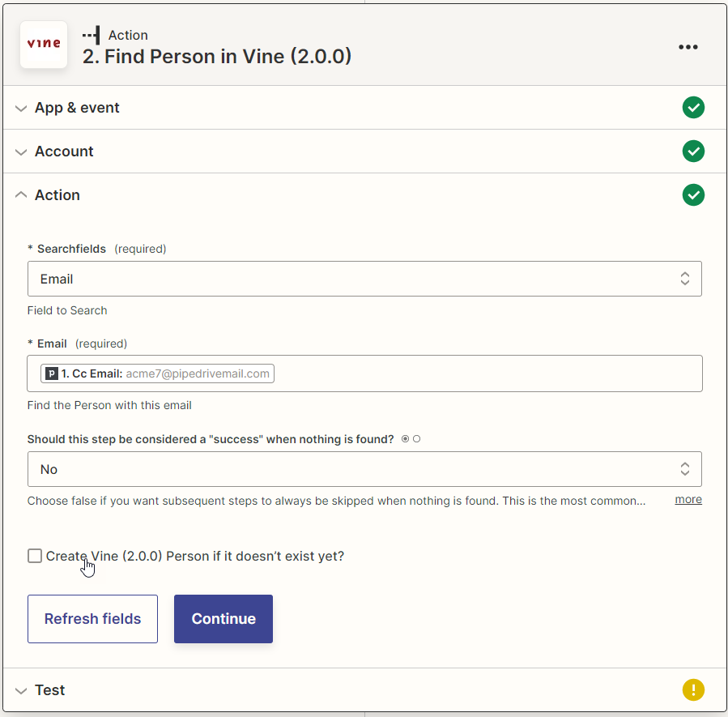Open the success dropdown showing No
This screenshot has width=728, height=717.
coord(364,469)
